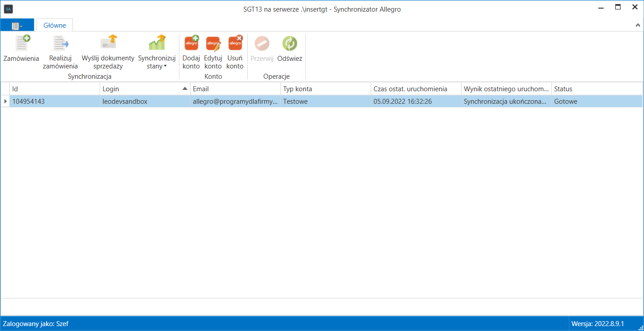Select the Główne ribbon tab
This screenshot has width=644, height=331.
point(55,25)
